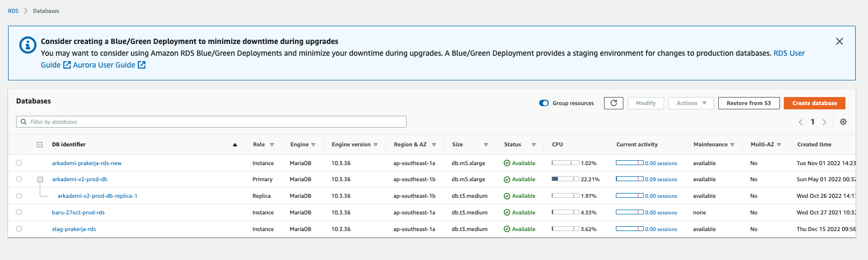Select arkademi-prakerja-rds-new radio button
Image resolution: width=868 pixels, height=260 pixels.
click(19, 163)
